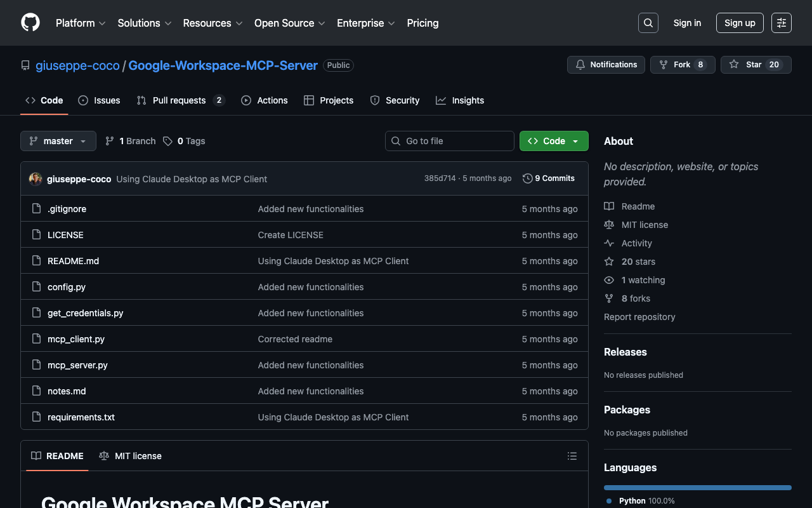Image resolution: width=812 pixels, height=508 pixels.
Task: Click the search magnifier icon in header
Action: pos(648,23)
